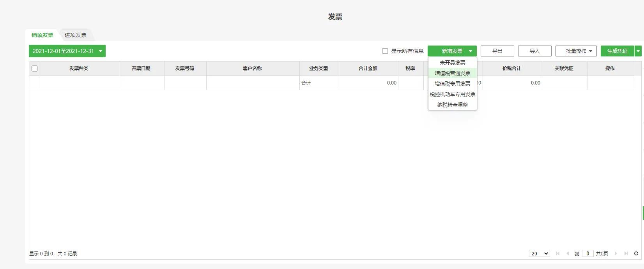Go to the next page icon
This screenshot has width=644, height=269.
616,253
